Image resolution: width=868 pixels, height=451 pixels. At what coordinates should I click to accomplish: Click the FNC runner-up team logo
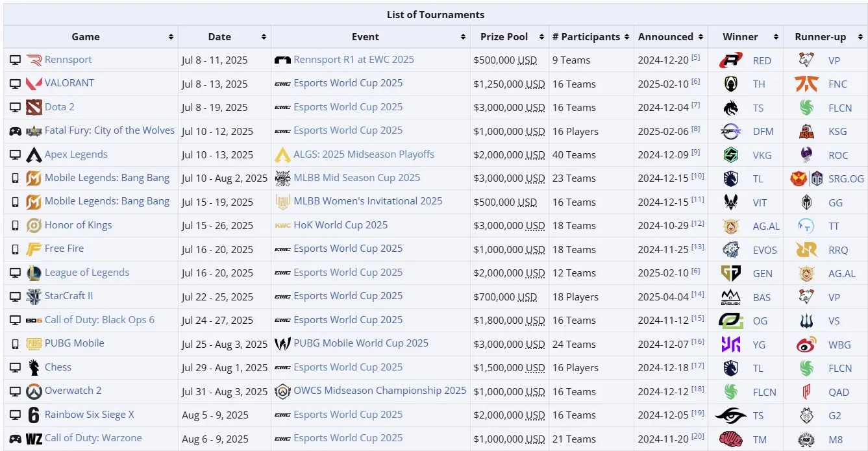click(x=806, y=84)
